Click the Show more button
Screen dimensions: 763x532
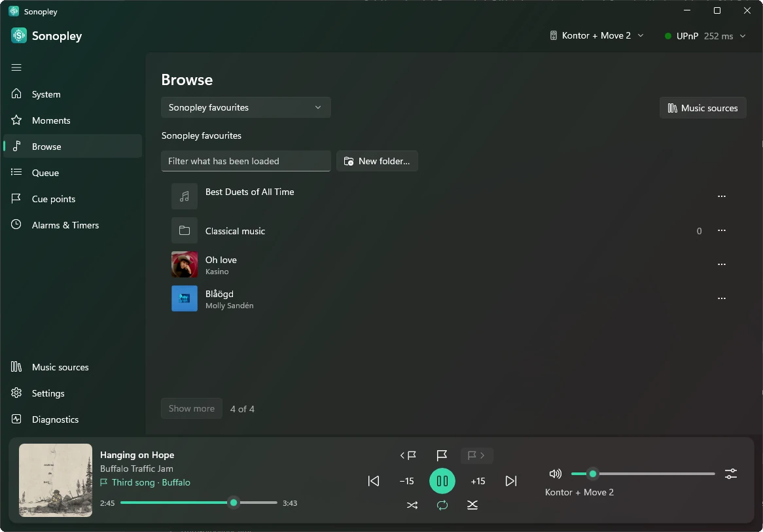tap(192, 408)
